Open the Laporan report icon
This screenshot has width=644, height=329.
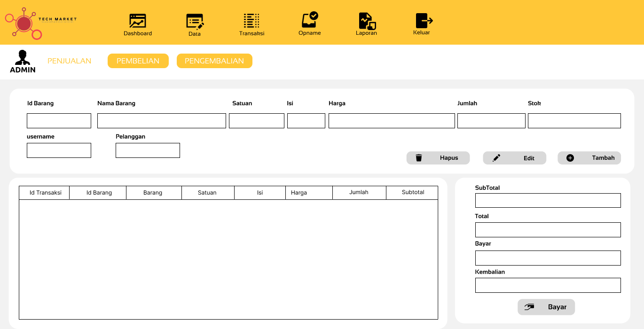[x=367, y=21]
